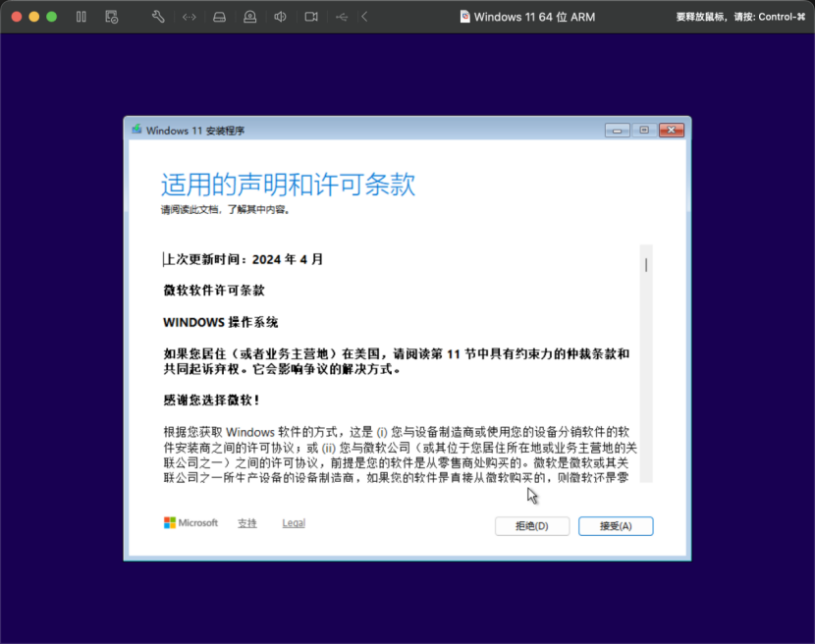Click the license text scrollbar thumb

[646, 265]
